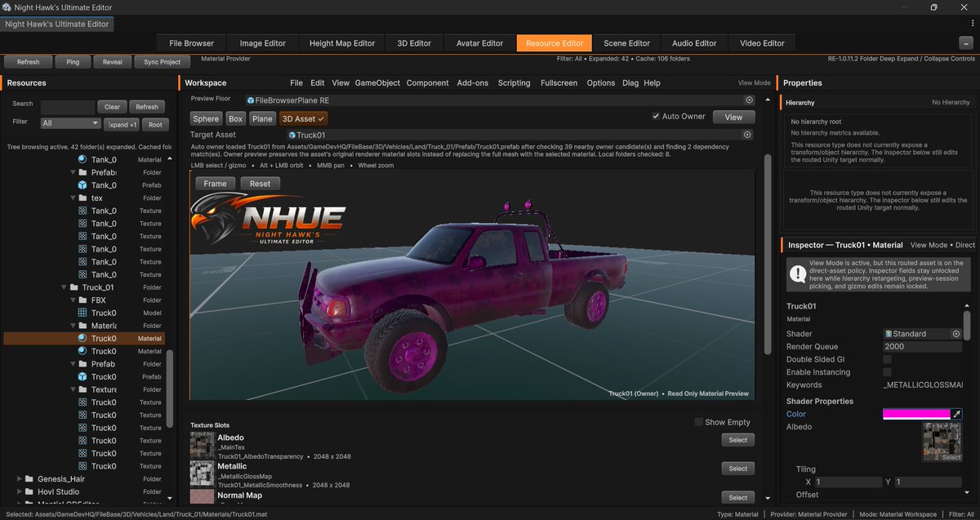The image size is (980, 520).
Task: Click the Resources Search field
Action: coord(67,107)
